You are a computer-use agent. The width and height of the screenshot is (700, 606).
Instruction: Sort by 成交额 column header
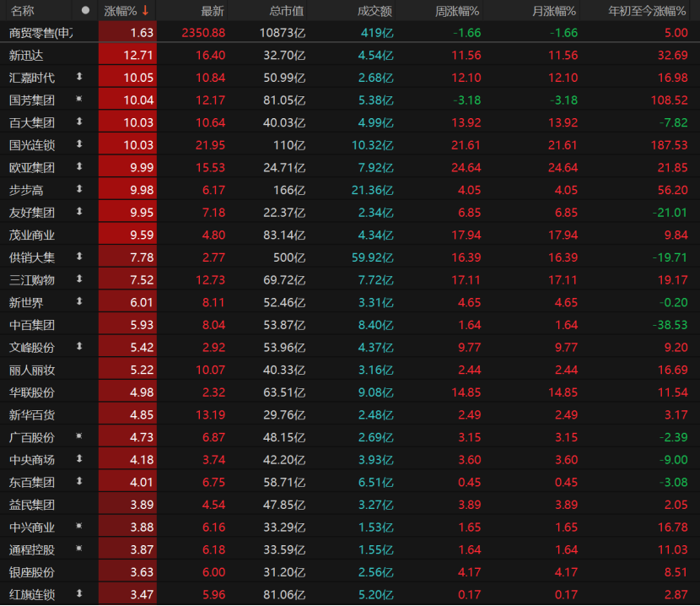tap(374, 11)
